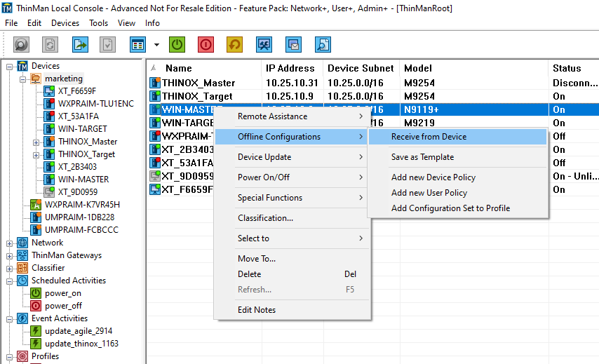
Task: Choose Edit Notes from context menu
Action: [x=292, y=310]
